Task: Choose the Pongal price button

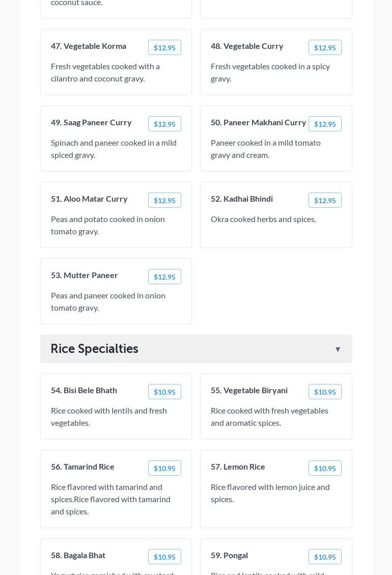Action: (325, 557)
